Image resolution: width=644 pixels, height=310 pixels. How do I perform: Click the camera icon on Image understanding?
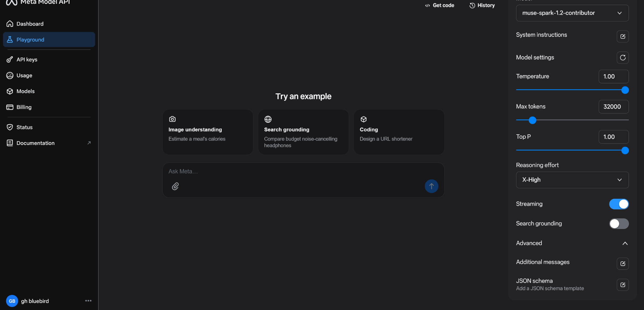172,119
